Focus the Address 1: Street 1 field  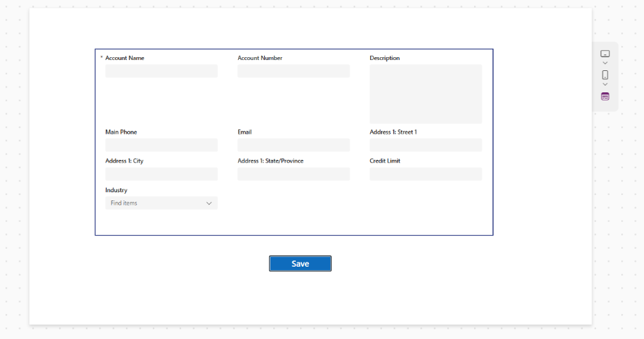point(425,145)
